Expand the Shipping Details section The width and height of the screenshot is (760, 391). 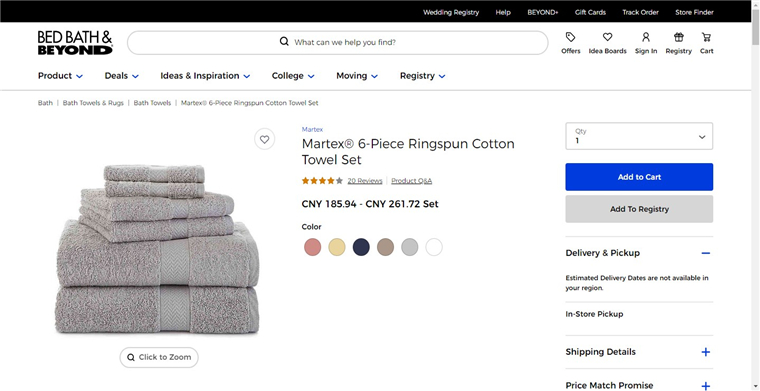(639, 352)
